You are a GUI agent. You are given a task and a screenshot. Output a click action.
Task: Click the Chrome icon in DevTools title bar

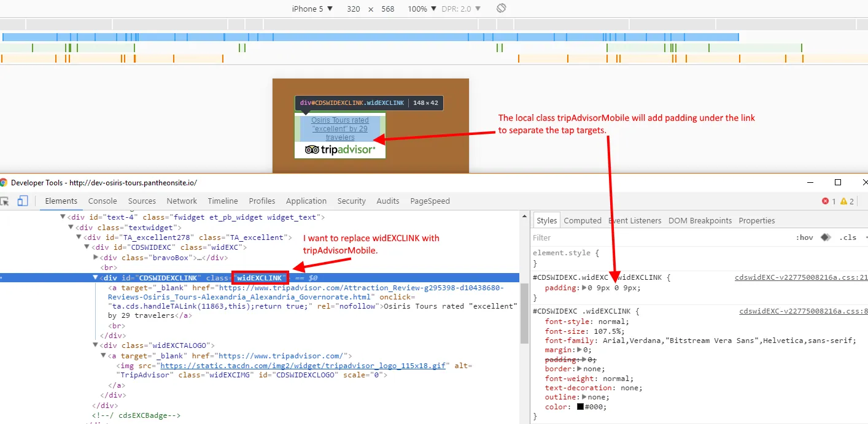coord(4,182)
